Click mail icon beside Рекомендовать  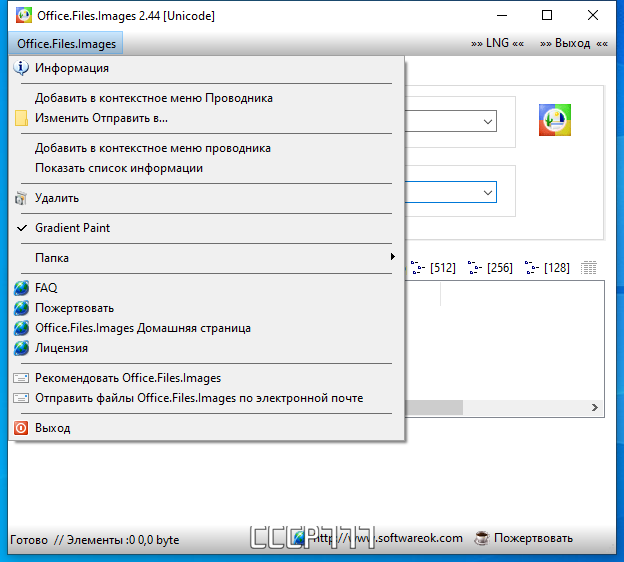21,378
